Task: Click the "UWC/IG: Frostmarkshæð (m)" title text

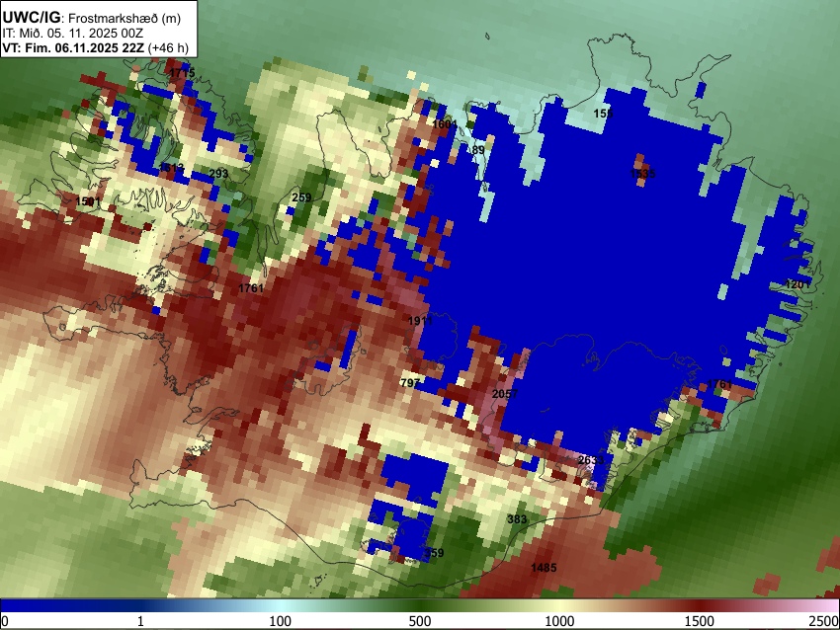Action: pos(92,18)
